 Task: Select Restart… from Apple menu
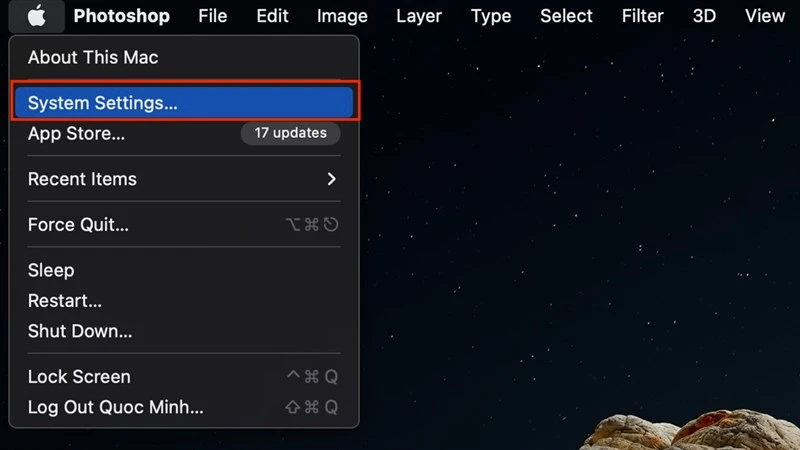184,301
